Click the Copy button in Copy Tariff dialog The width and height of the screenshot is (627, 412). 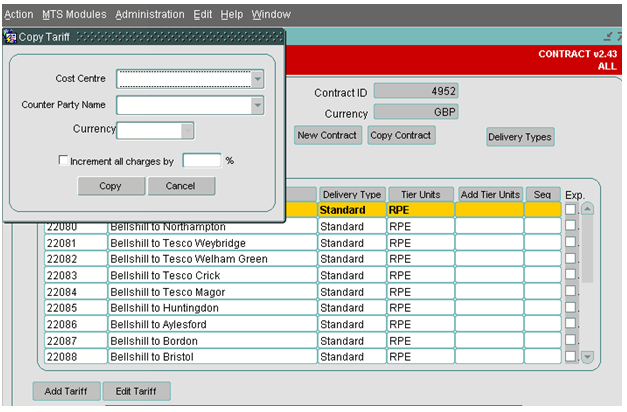click(111, 186)
